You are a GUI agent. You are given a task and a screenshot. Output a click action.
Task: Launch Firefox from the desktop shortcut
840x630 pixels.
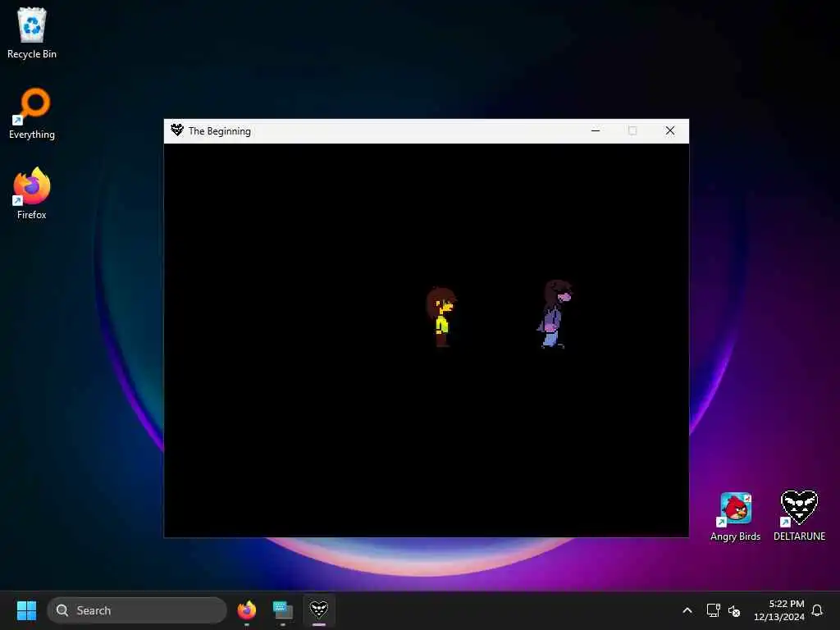[x=32, y=194]
